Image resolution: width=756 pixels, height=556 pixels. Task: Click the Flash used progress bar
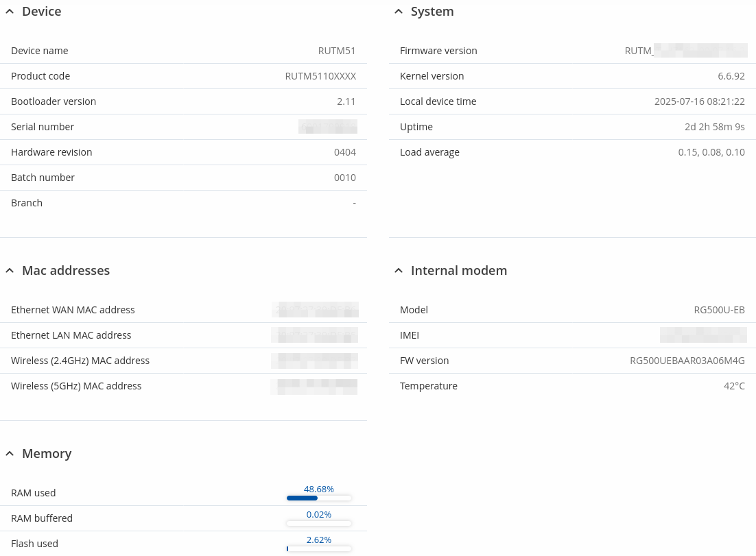point(319,549)
